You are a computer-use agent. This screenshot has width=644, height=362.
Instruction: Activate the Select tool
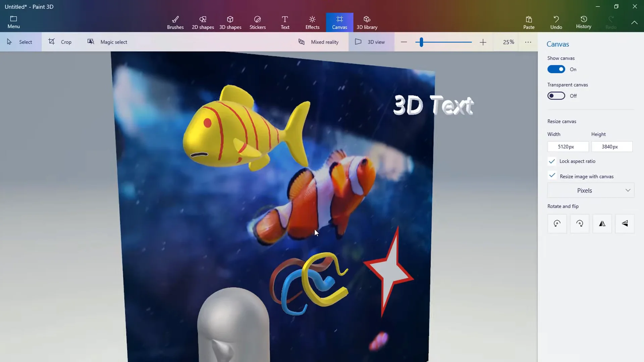tap(20, 42)
